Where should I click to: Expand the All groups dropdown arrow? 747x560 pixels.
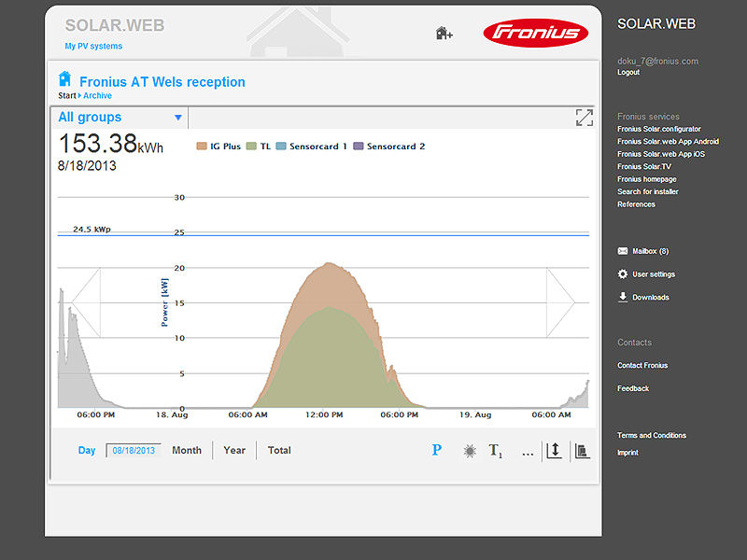point(178,118)
